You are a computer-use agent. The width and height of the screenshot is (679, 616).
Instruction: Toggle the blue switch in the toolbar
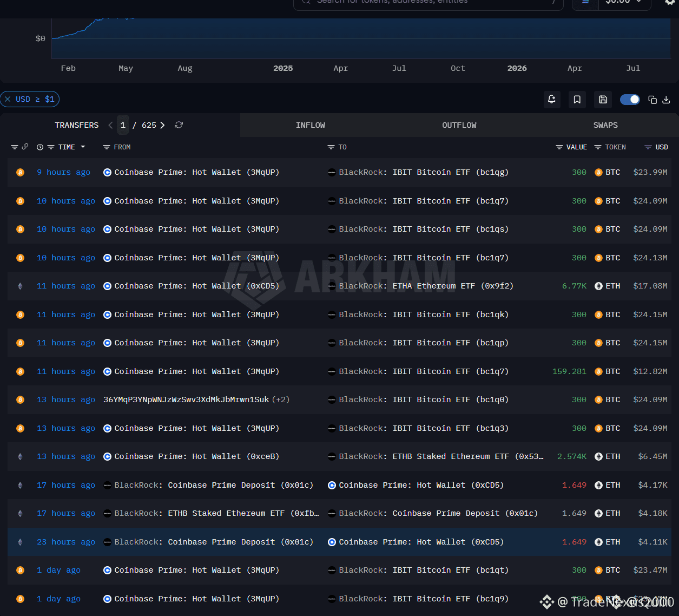click(x=630, y=100)
